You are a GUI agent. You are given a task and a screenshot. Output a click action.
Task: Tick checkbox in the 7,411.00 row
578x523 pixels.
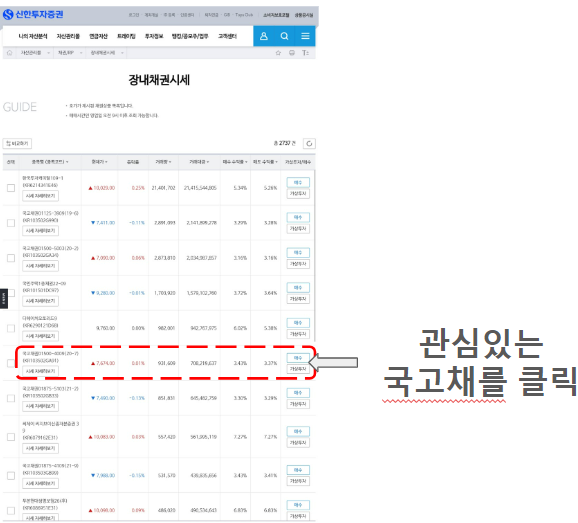[11, 223]
